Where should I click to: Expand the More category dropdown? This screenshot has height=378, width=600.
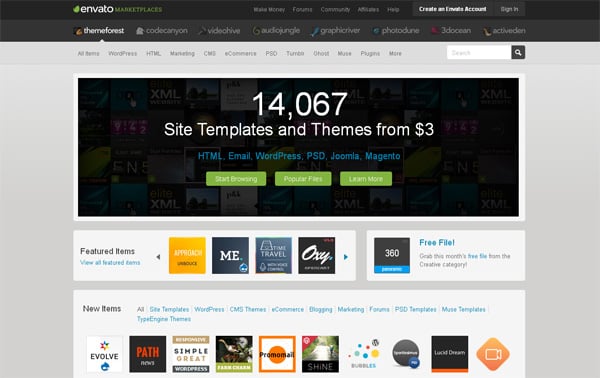(x=395, y=54)
